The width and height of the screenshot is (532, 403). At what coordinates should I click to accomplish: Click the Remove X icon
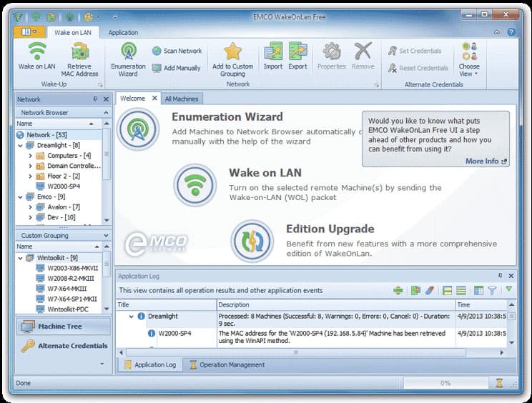click(x=363, y=56)
